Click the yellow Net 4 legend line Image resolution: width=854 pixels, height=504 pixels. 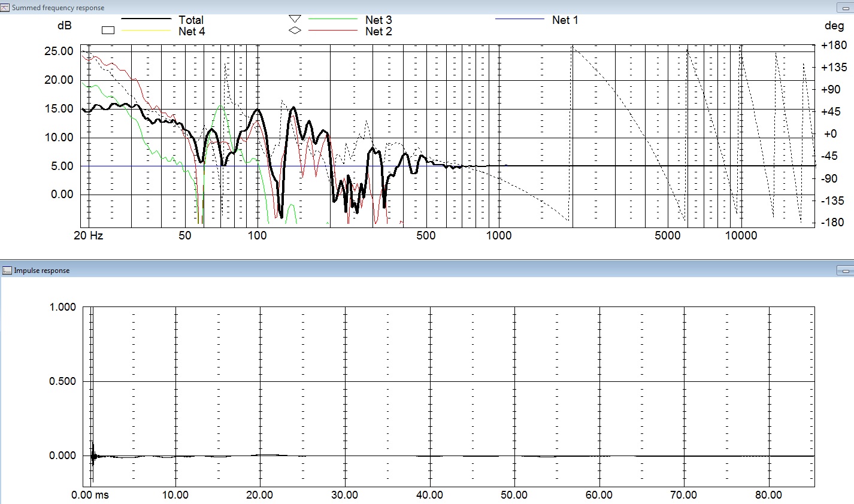pos(146,31)
